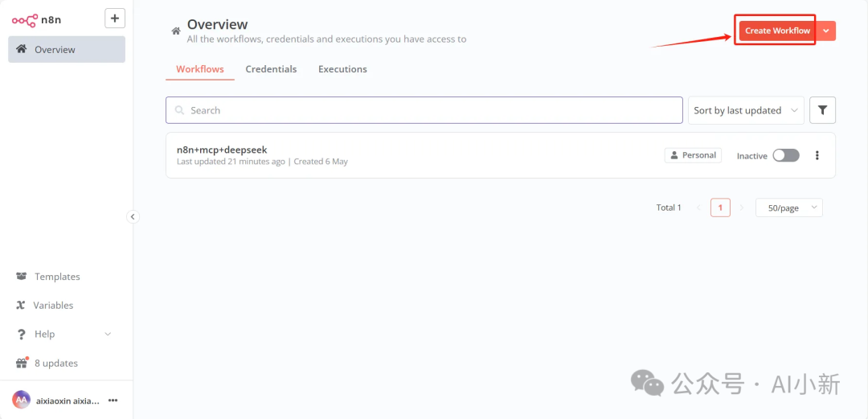Click the search magnifier icon
This screenshot has height=419, width=868.
pyautogui.click(x=179, y=110)
